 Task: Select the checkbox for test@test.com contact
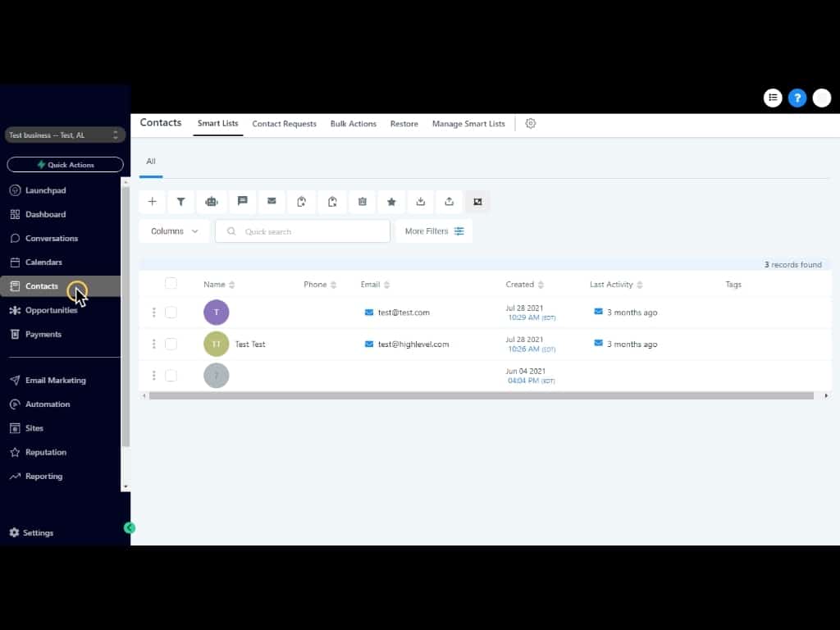[x=171, y=313]
